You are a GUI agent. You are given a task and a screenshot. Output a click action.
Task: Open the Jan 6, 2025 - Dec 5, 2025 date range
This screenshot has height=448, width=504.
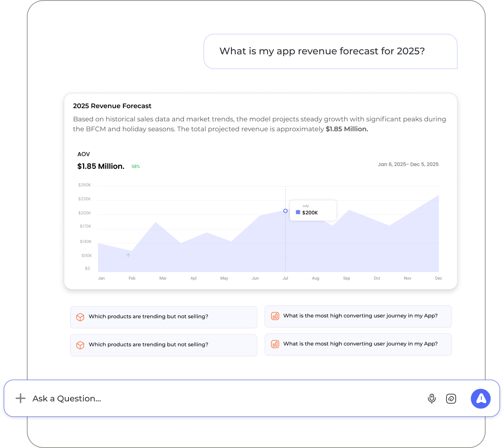tap(408, 164)
